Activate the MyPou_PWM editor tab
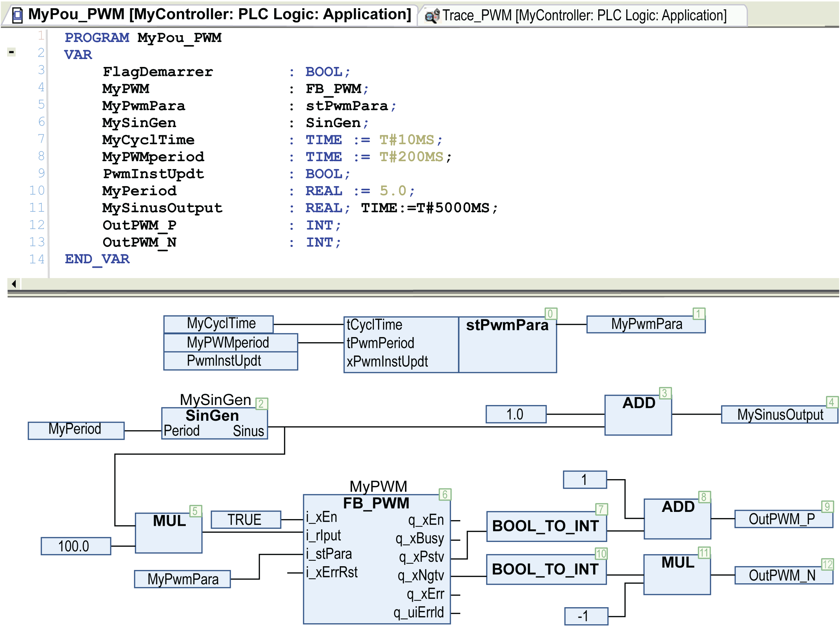Viewport: 840px width, 627px height. click(x=211, y=15)
